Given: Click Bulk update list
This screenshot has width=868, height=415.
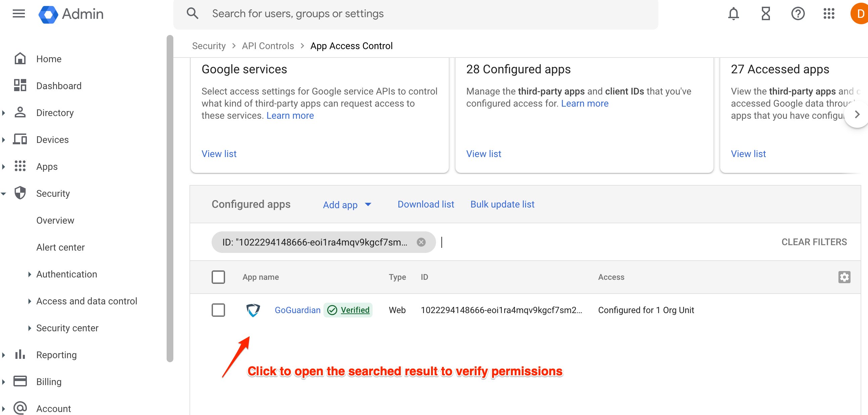Looking at the screenshot, I should pyautogui.click(x=503, y=204).
